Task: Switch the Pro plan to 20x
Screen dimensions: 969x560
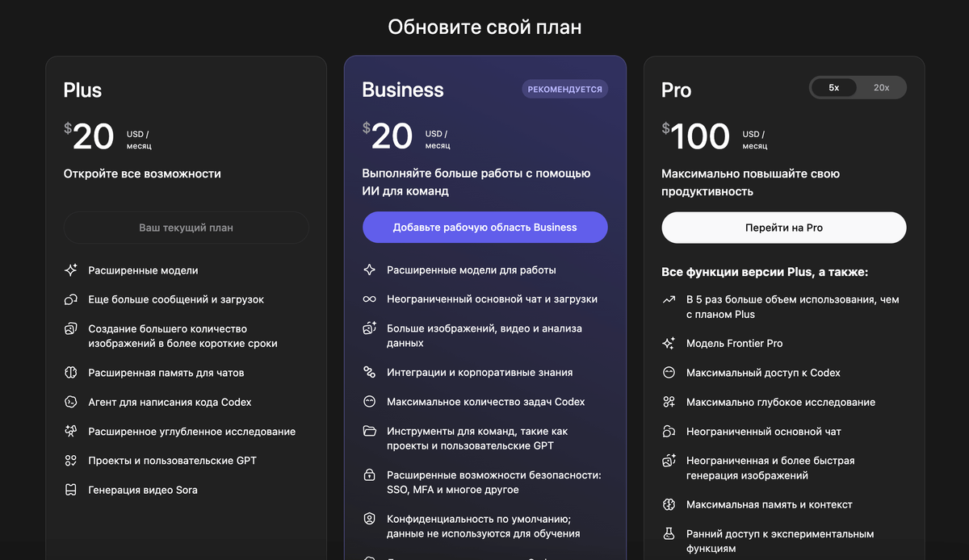Action: (x=881, y=88)
